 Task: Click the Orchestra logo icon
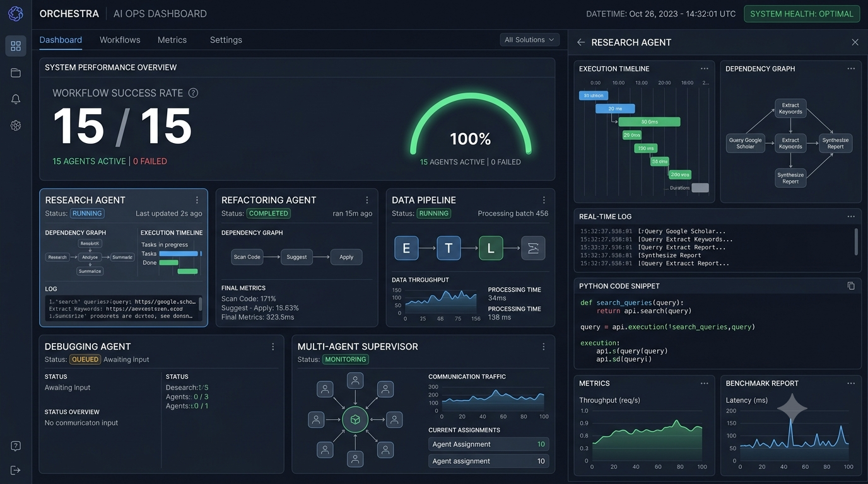pyautogui.click(x=16, y=13)
